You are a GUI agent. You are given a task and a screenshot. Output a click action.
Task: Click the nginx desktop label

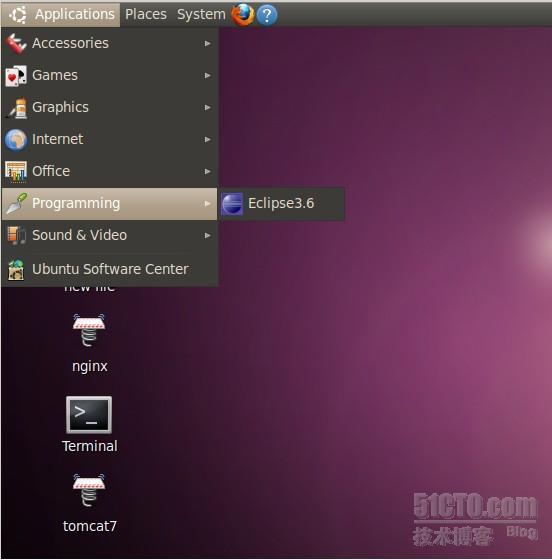(90, 367)
